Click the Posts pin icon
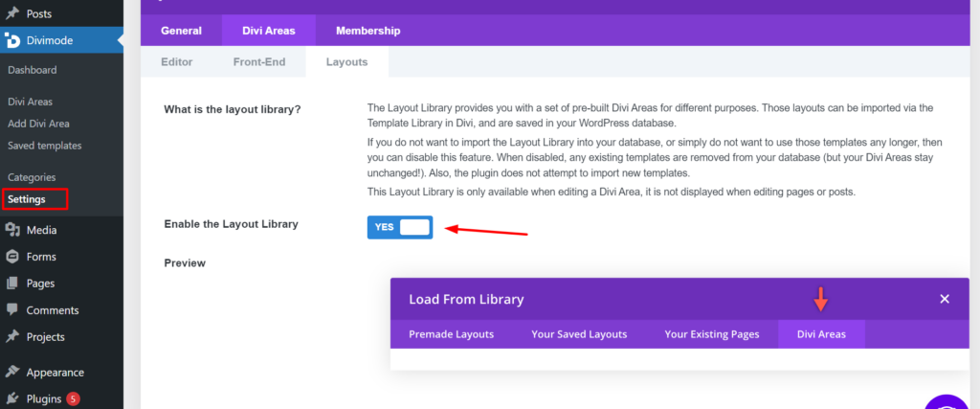The width and height of the screenshot is (980, 409). (11, 13)
